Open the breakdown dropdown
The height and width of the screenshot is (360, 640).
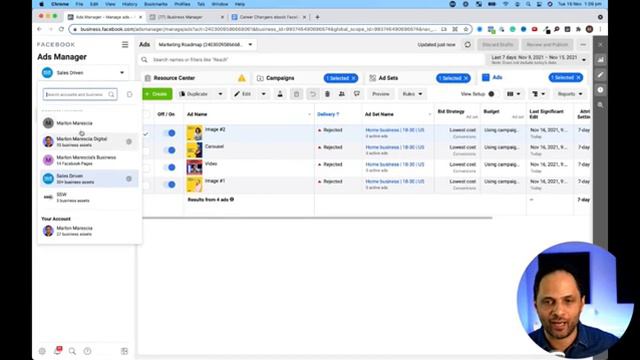pos(538,94)
